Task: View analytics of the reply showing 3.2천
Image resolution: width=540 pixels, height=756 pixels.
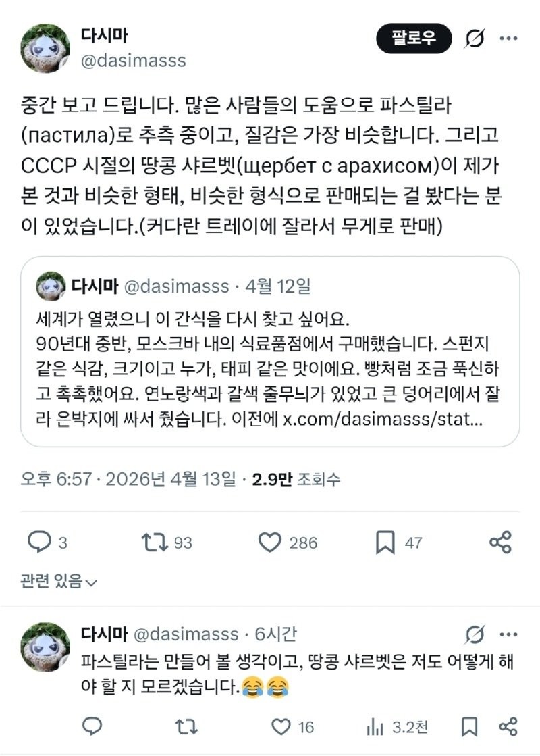Action: click(375, 726)
